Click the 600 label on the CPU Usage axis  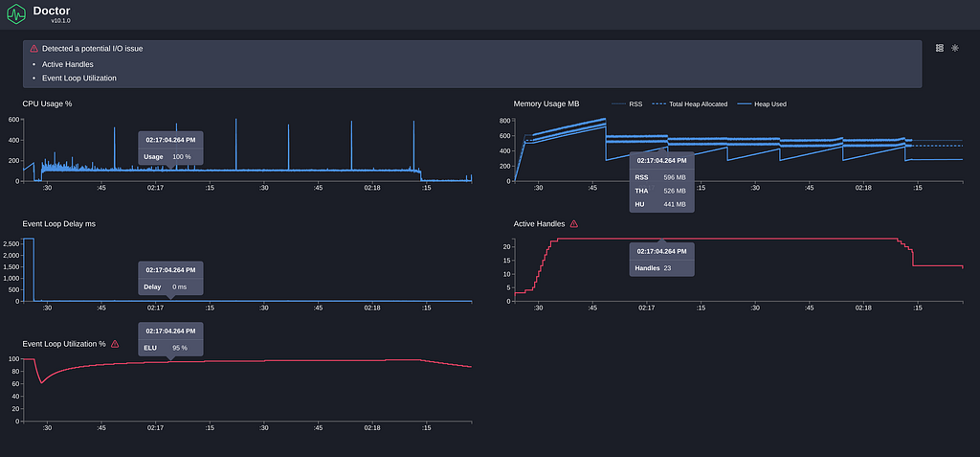[12, 119]
